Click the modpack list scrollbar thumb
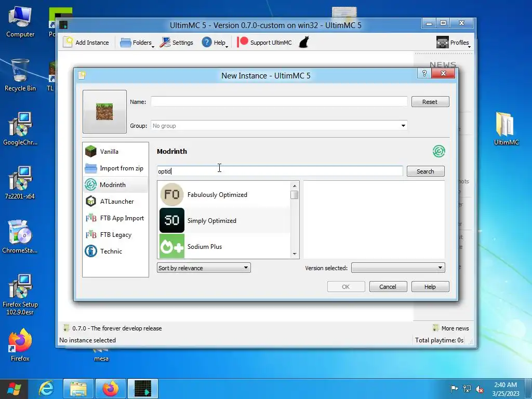Image resolution: width=532 pixels, height=399 pixels. pyautogui.click(x=295, y=195)
